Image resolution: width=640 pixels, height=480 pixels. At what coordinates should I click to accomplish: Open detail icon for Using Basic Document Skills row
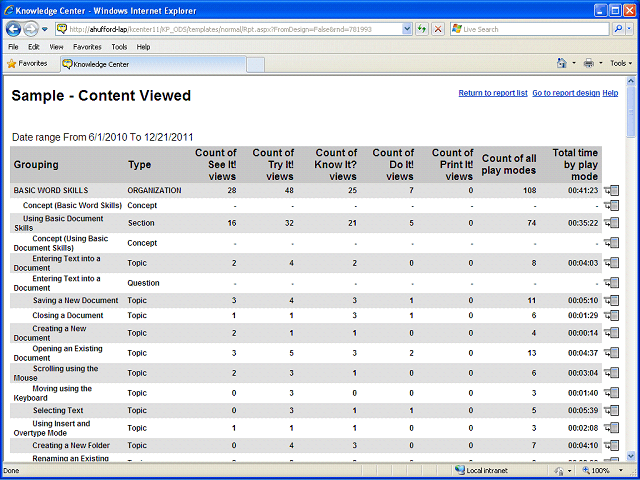coord(612,223)
